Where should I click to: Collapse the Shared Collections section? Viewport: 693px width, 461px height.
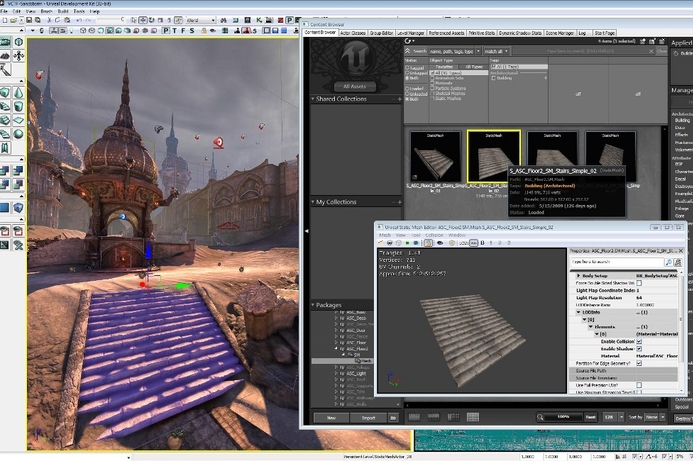312,99
